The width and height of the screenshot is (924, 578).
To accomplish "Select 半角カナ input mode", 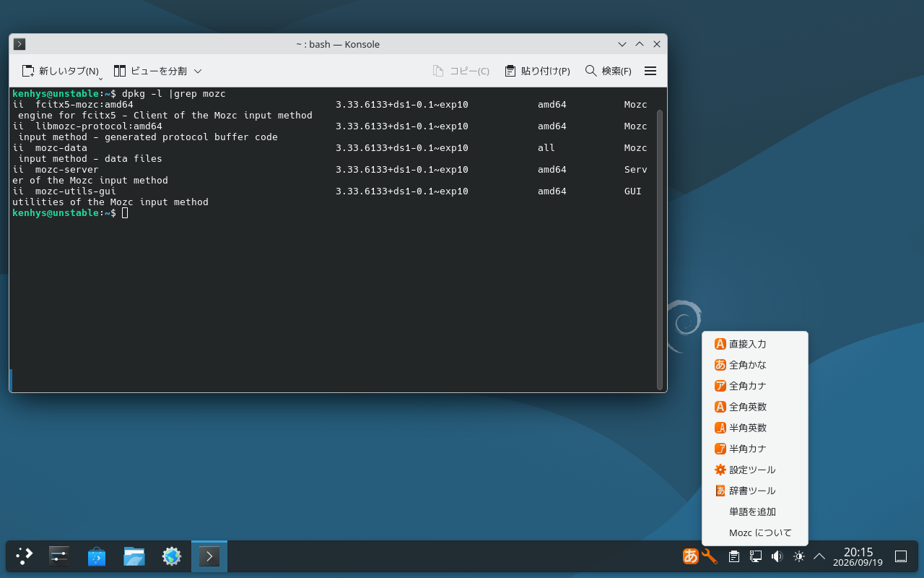I will coord(754,449).
